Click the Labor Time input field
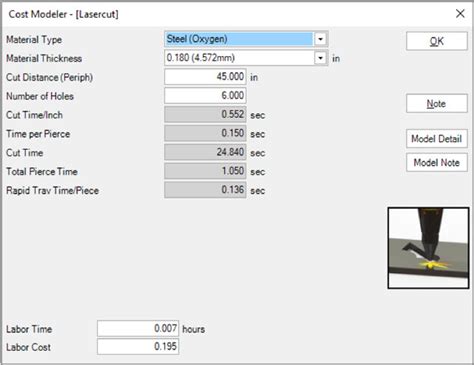The width and height of the screenshot is (474, 365). click(138, 328)
